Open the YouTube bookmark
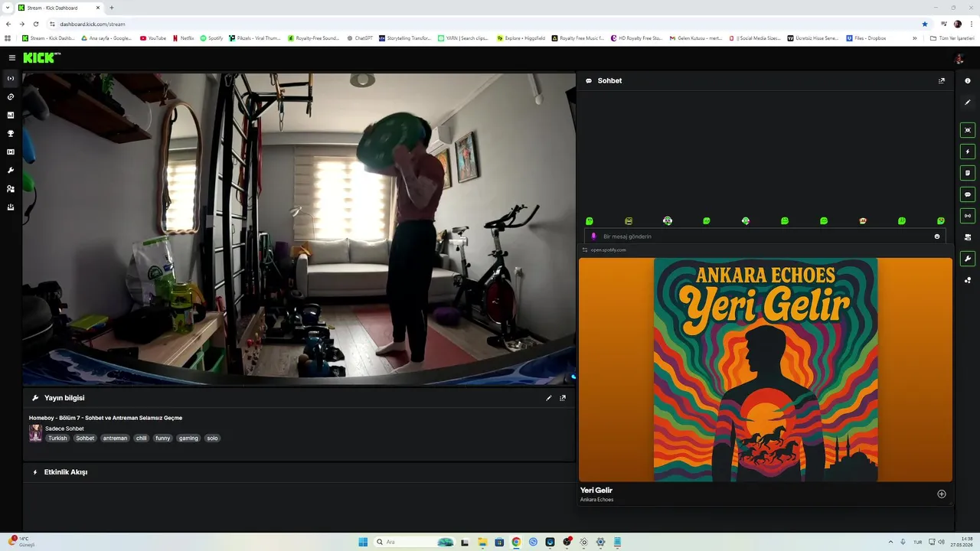Screen dimensions: 980x551 153,38
